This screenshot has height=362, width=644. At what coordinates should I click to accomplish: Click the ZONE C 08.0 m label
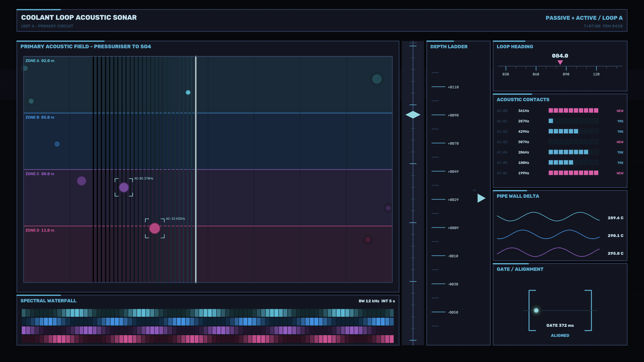(x=40, y=174)
